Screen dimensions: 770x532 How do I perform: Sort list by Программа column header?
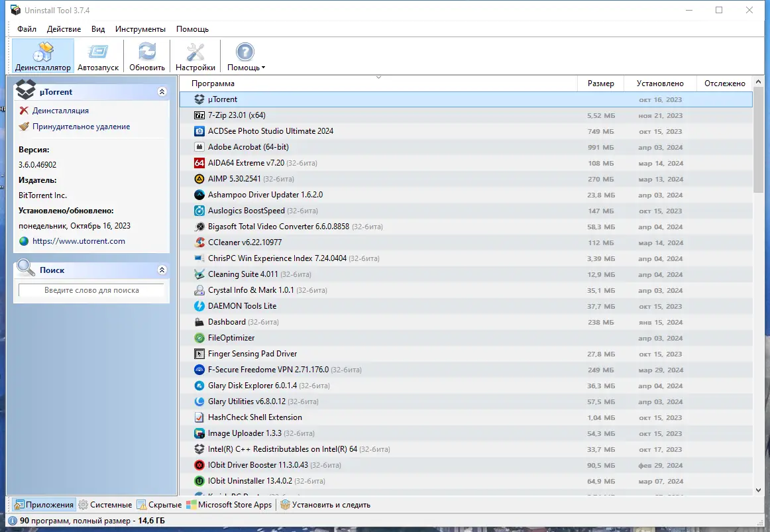378,83
